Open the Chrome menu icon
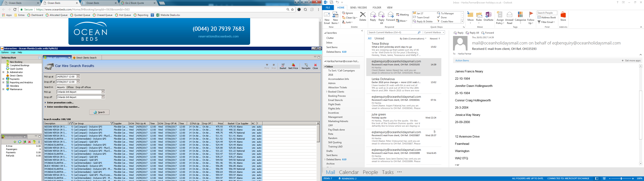Image resolution: width=644 pixels, height=181 pixels. [318, 9]
